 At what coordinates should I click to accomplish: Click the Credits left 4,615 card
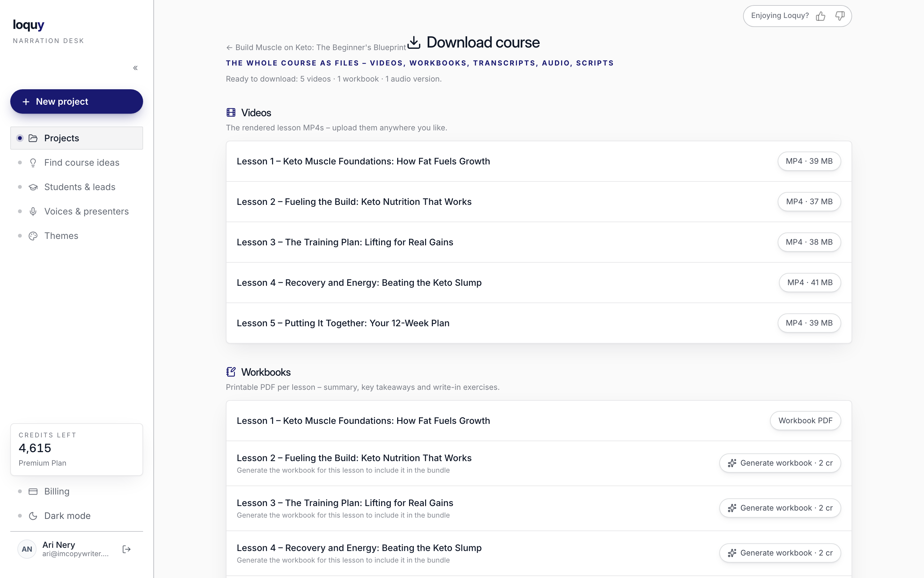point(76,449)
